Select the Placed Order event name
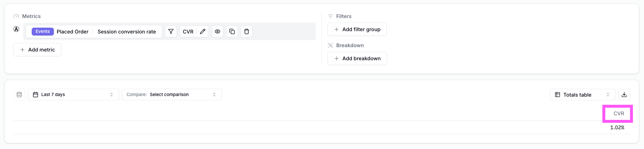The width and height of the screenshot is (644, 149). pos(72,32)
